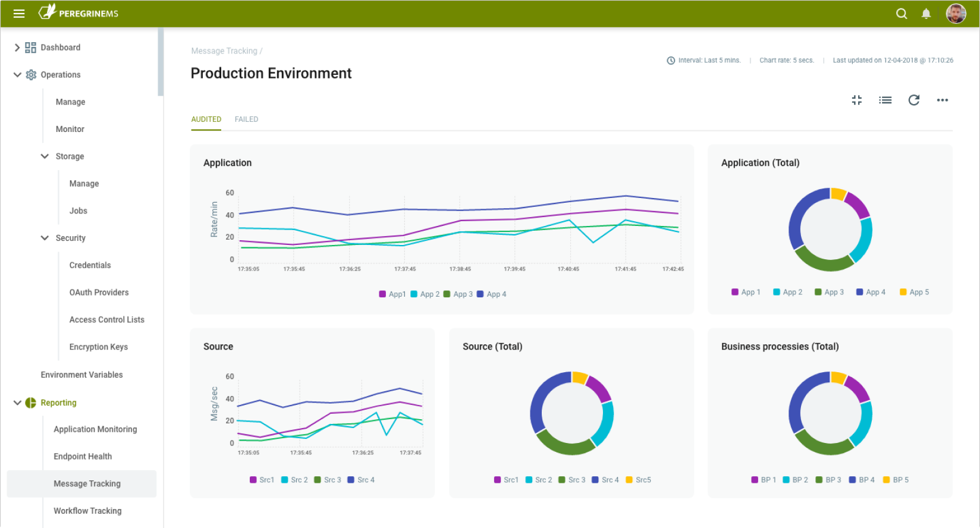This screenshot has width=980, height=528.
Task: Click the Source (Total) donut chart
Action: [x=571, y=413]
